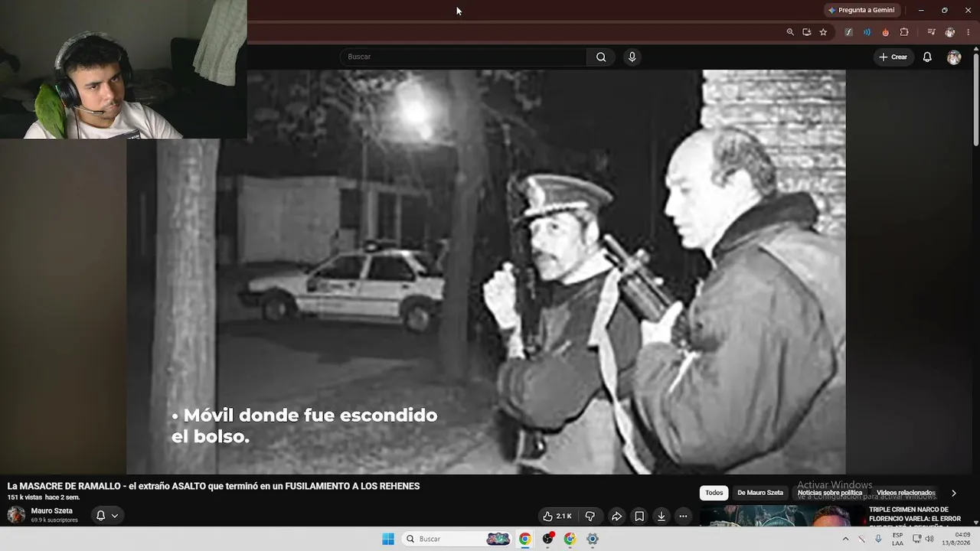Select the De Mauro Szeta filter chip
The height and width of the screenshot is (551, 980).
click(760, 493)
